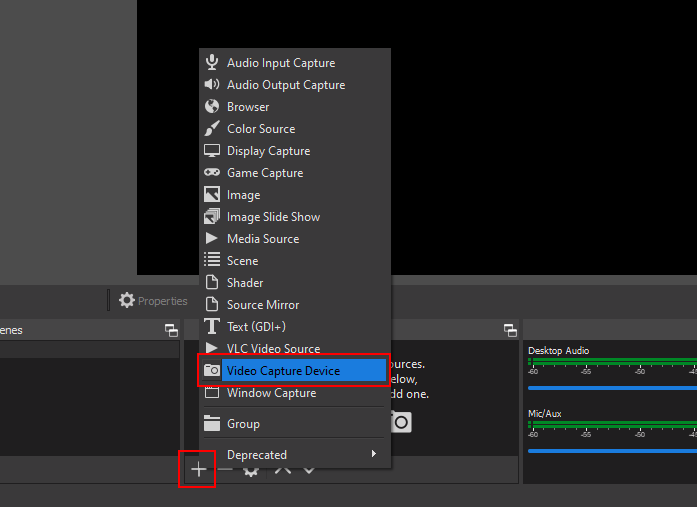Click the list icon next to Scene
This screenshot has width=697, height=507.
[212, 260]
